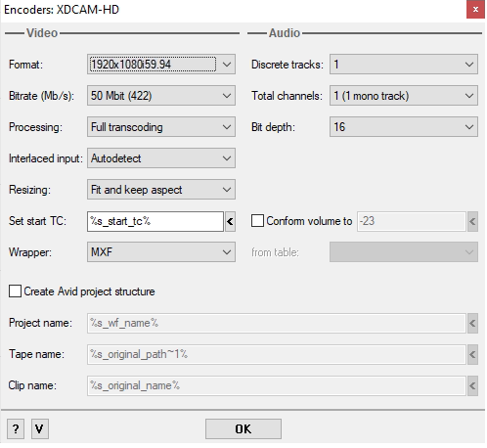Open variable picker for Project name
This screenshot has width=487, height=448.
[x=472, y=323]
